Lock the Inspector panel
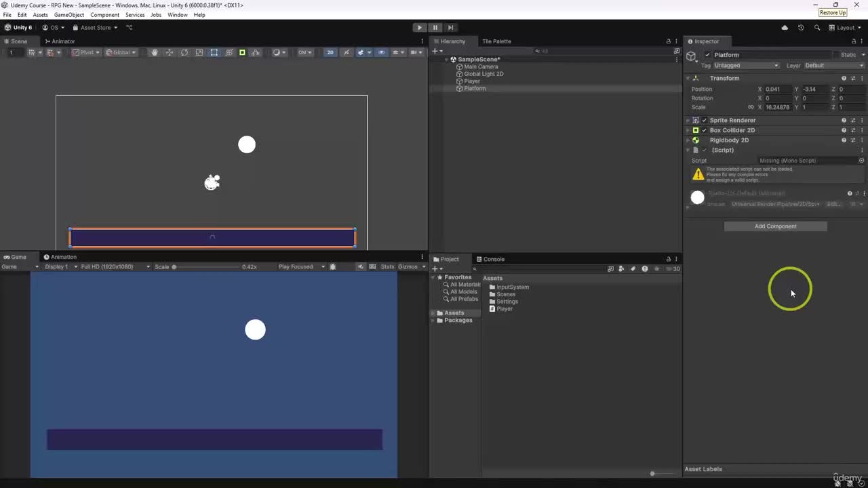 pyautogui.click(x=854, y=41)
